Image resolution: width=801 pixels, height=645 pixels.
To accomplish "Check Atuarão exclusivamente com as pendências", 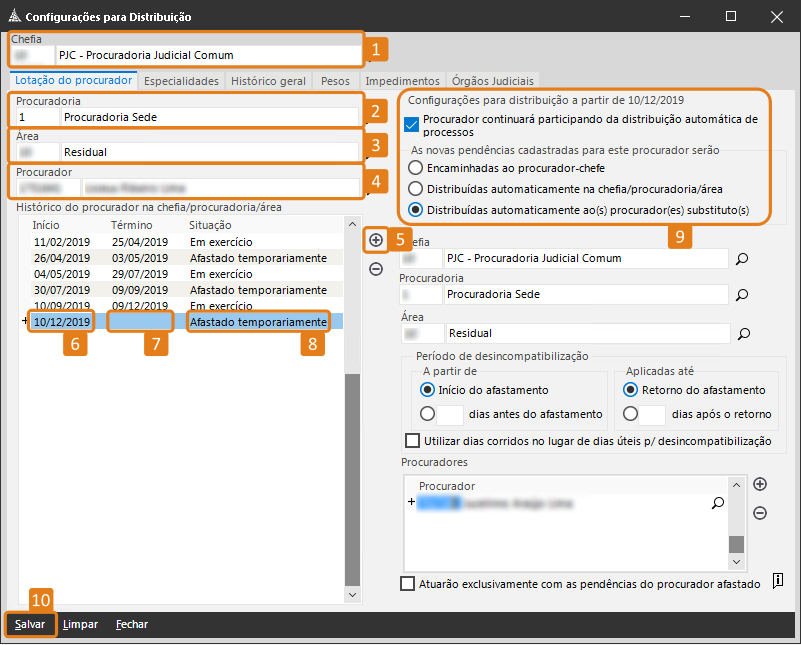I will (x=407, y=584).
